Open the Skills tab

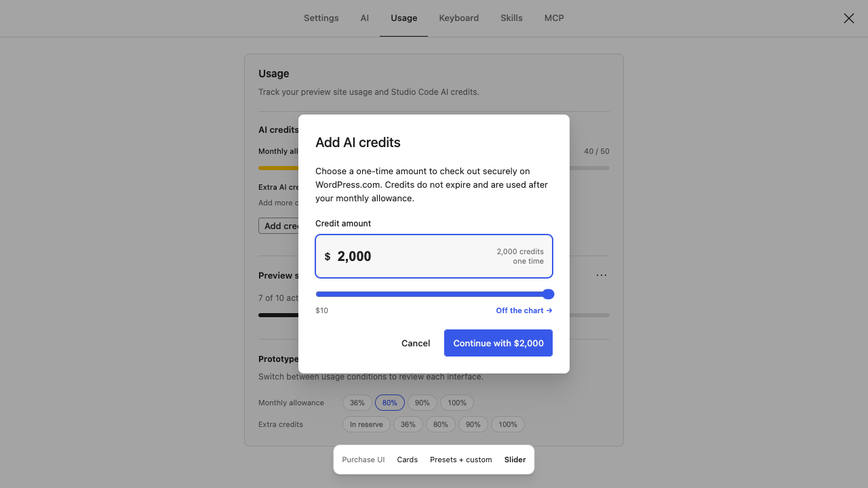click(511, 18)
